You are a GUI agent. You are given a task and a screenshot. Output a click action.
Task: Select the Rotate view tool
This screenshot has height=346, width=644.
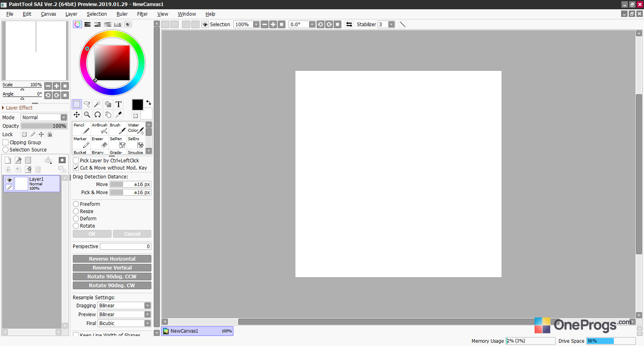[97, 115]
